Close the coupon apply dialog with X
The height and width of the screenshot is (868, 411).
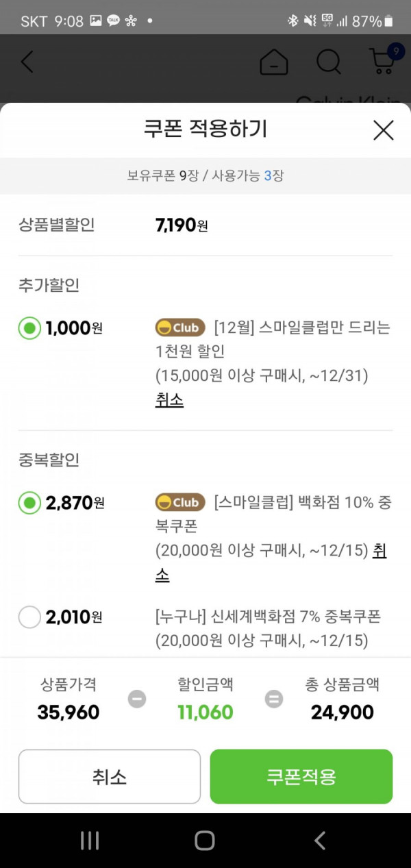tap(383, 130)
